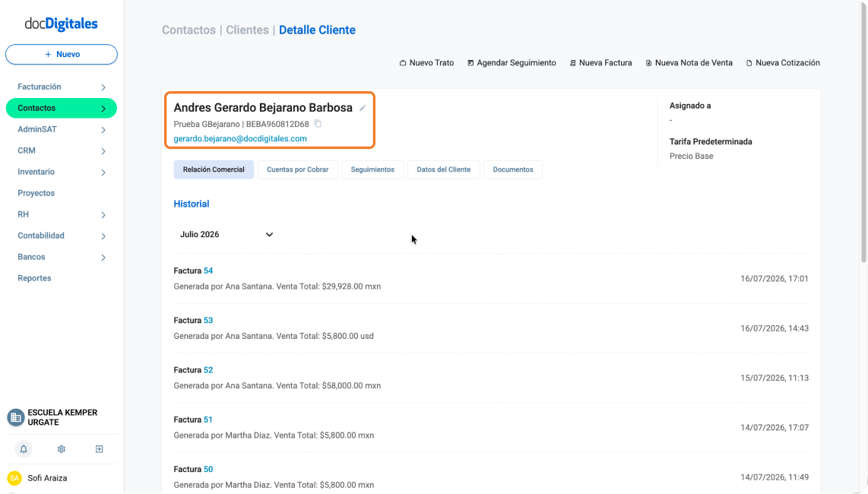This screenshot has width=868, height=494.
Task: Expand the CRM menu chevron
Action: [103, 151]
